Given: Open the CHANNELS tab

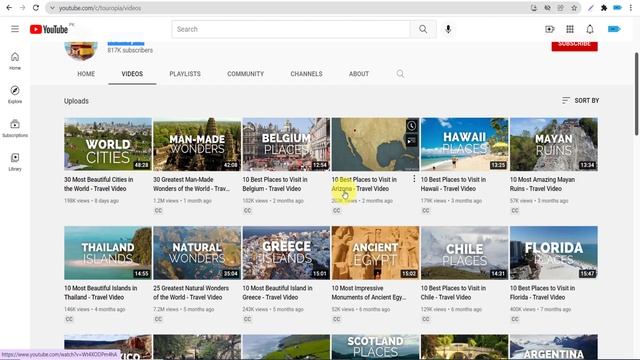Looking at the screenshot, I should 307,74.
